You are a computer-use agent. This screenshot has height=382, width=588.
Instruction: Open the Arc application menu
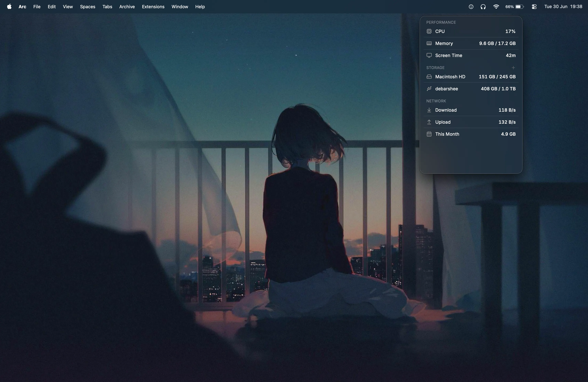pyautogui.click(x=22, y=7)
